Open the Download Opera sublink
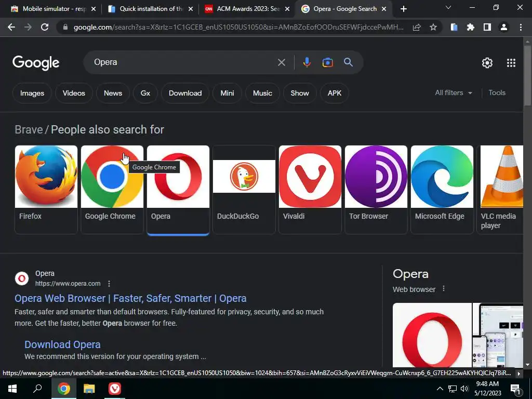The height and width of the screenshot is (399, 532). click(62, 344)
